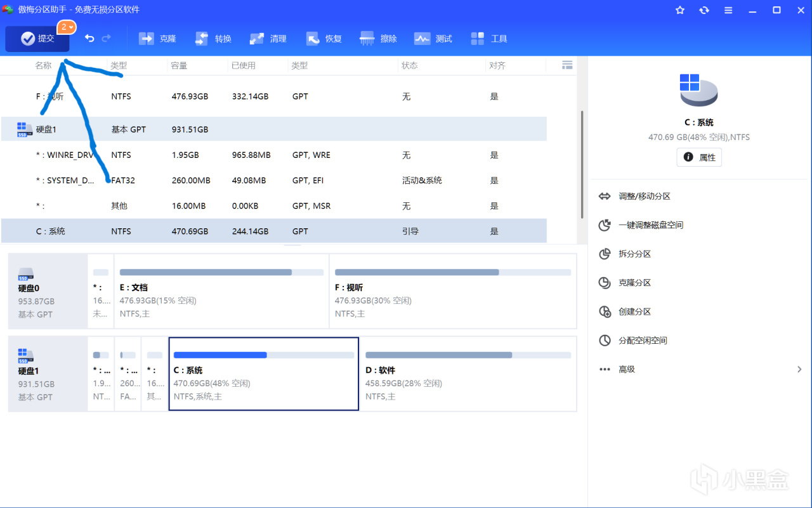Select 硬盘0 in the disk map
This screenshot has height=508, width=812.
pos(48,291)
